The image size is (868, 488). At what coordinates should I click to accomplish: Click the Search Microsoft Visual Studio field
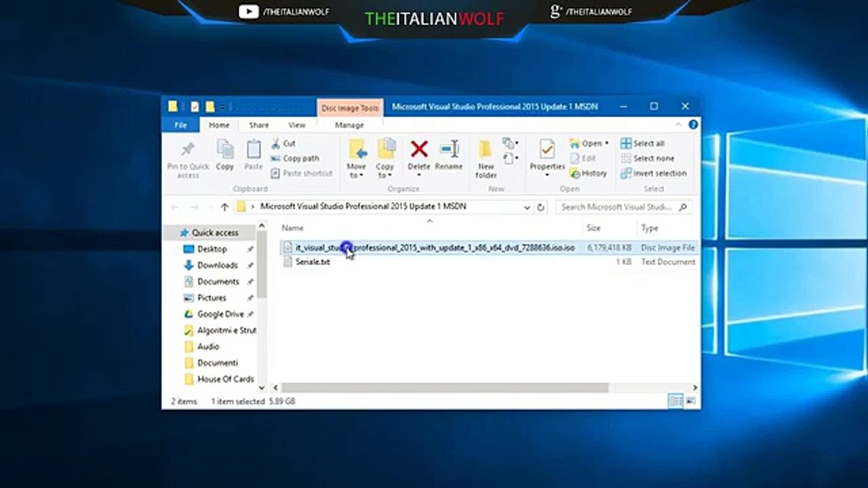pos(624,207)
